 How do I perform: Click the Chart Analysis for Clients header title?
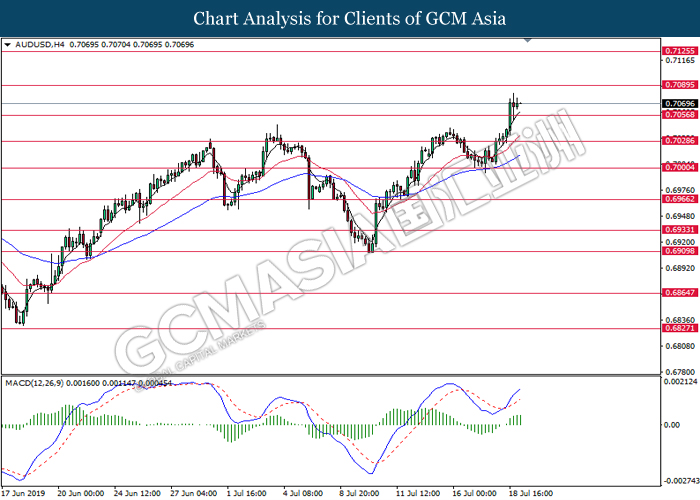(350, 18)
